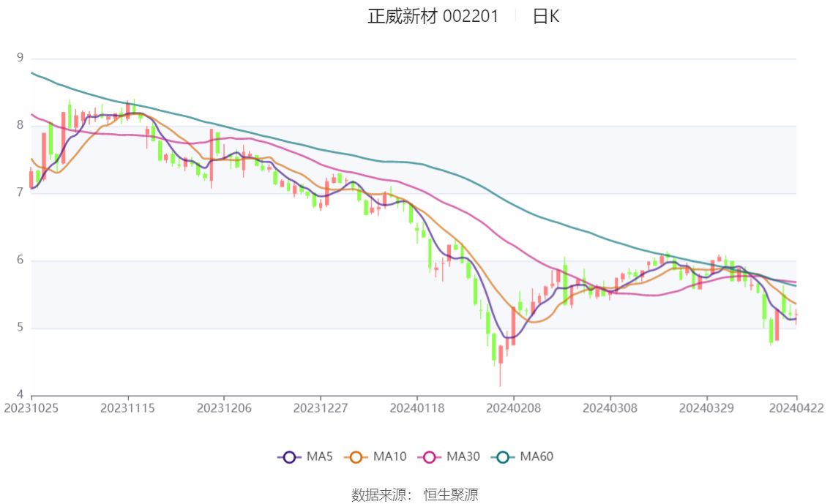
Task: Click the y-axis price label 9
Action: (x=20, y=57)
